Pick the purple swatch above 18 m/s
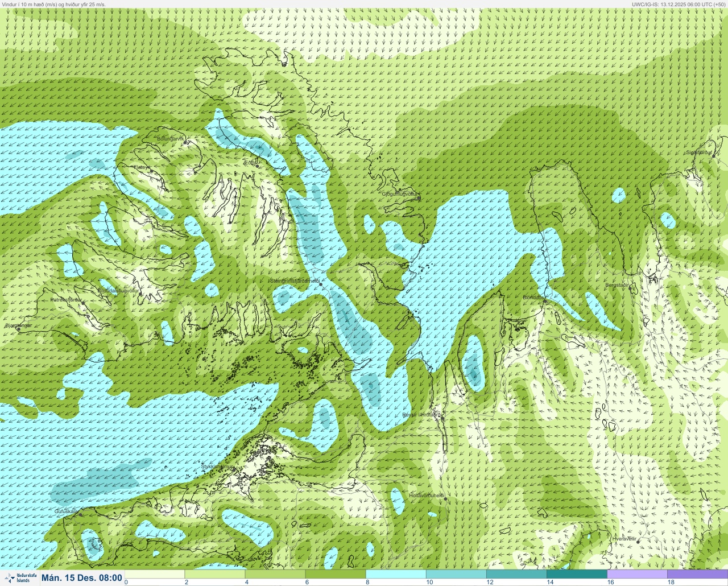Viewport: 728px width, 586px height. pos(697,574)
